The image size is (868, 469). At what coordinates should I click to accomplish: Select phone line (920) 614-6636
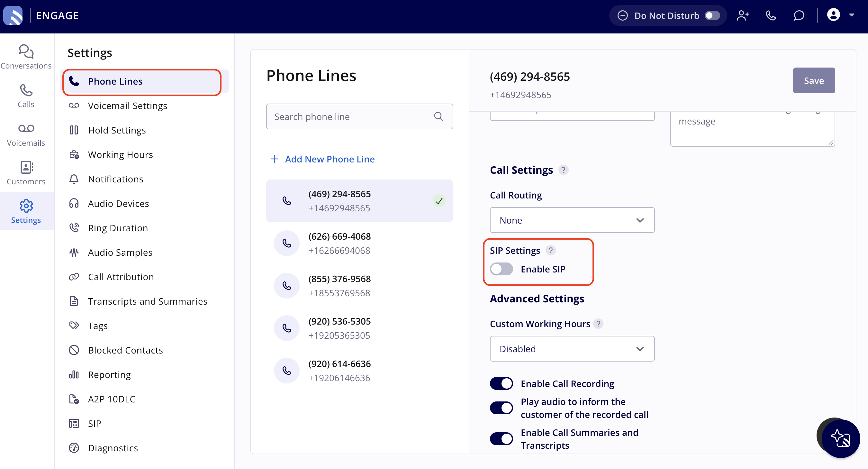pos(359,371)
